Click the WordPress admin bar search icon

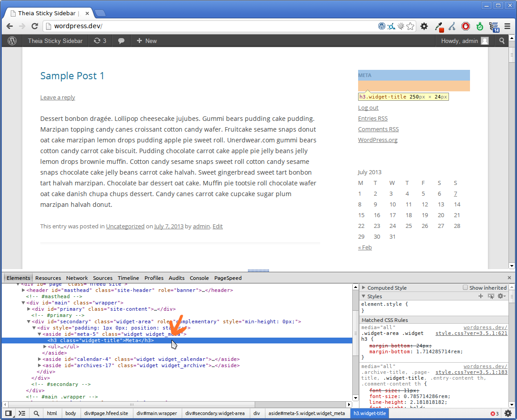click(x=502, y=41)
